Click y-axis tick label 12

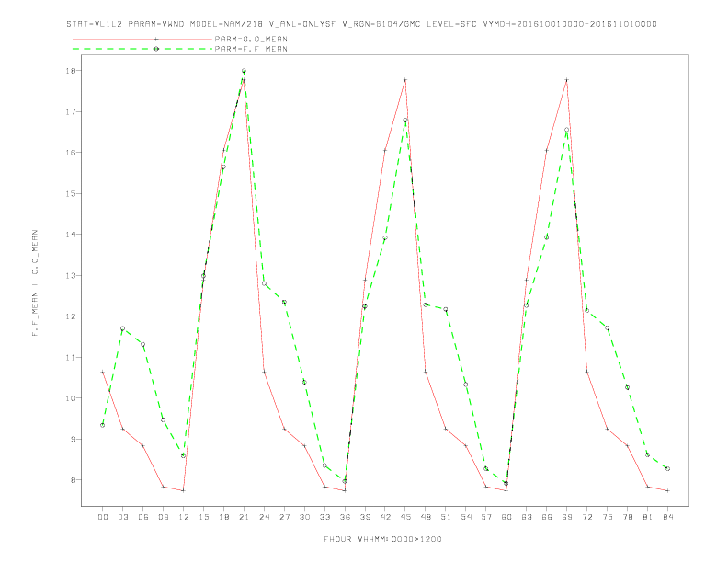click(71, 316)
